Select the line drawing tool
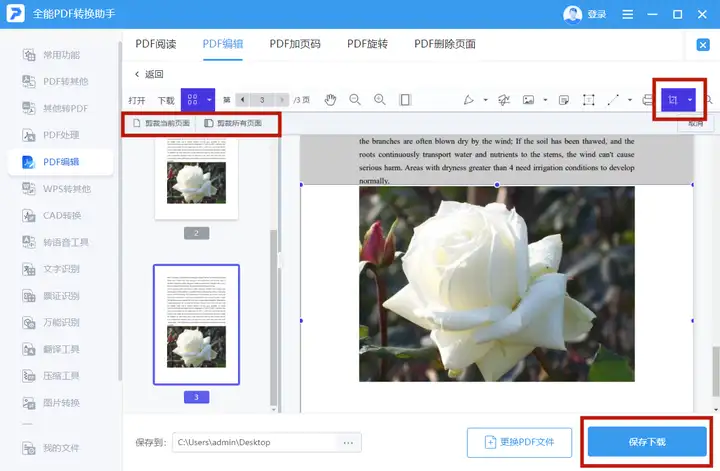This screenshot has height=471, width=720. tap(613, 100)
